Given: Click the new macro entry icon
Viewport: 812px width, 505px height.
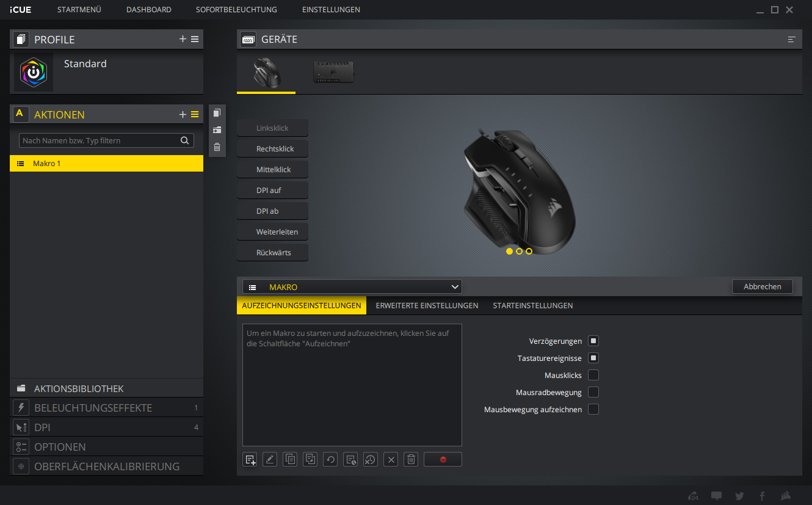Looking at the screenshot, I should (250, 459).
